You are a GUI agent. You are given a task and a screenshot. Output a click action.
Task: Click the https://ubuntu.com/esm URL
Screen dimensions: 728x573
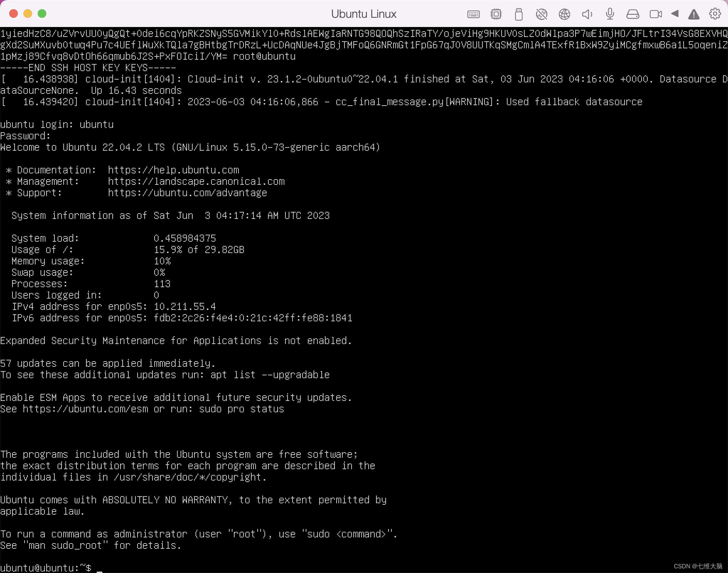[x=86, y=409]
